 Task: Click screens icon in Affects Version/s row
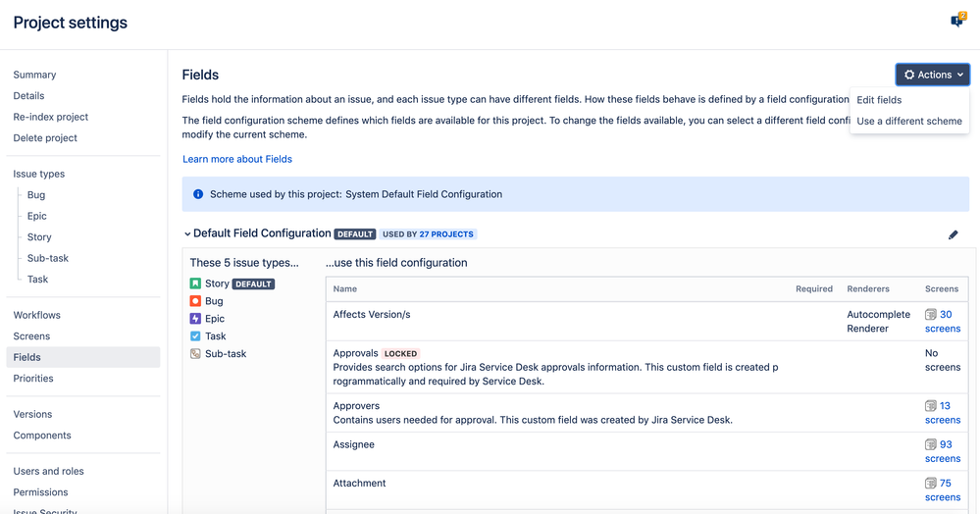(x=931, y=315)
